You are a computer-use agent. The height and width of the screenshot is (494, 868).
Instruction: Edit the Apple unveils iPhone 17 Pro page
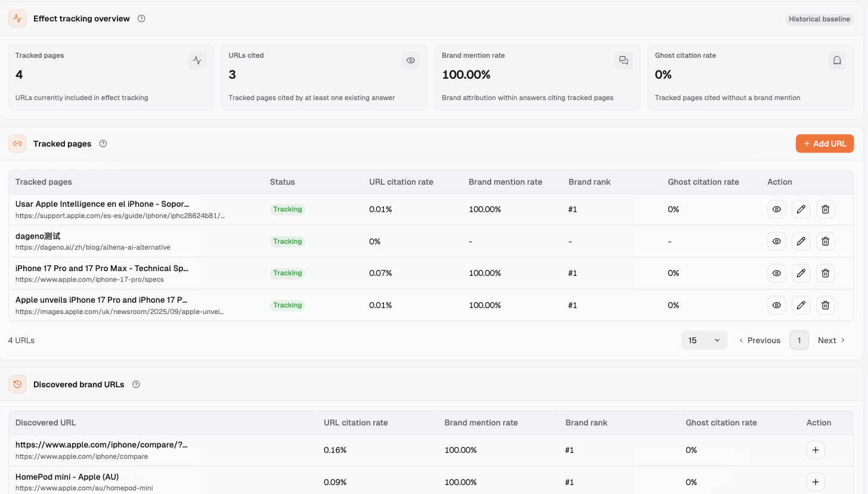pyautogui.click(x=801, y=305)
